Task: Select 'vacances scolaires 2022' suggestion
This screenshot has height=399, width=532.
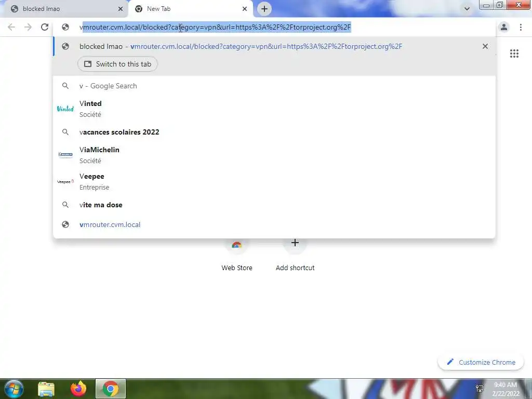Action: pos(274,132)
